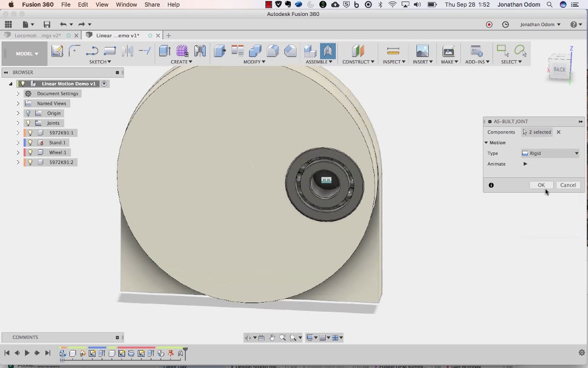The height and width of the screenshot is (368, 588).
Task: Toggle visibility of Joints folder
Action: point(28,123)
